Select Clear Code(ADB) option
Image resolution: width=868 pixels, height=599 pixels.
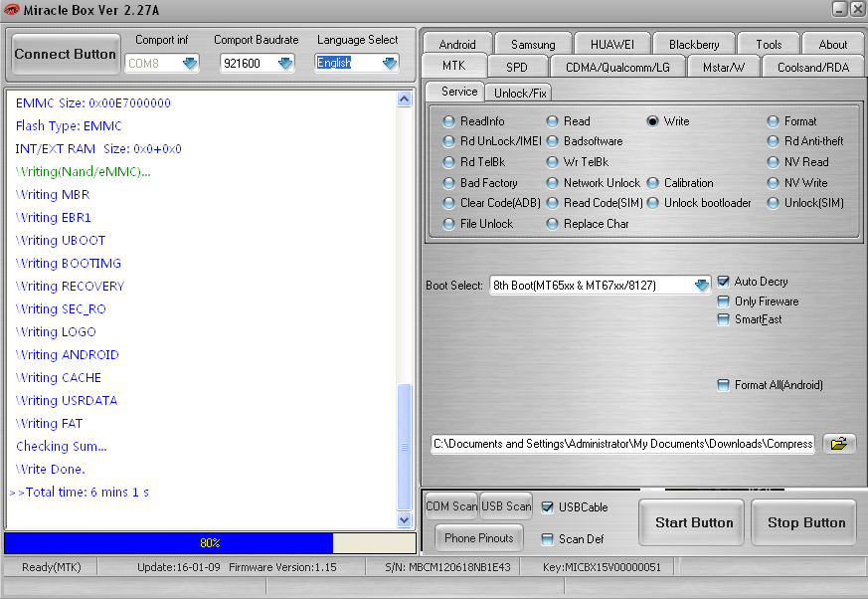(x=449, y=203)
